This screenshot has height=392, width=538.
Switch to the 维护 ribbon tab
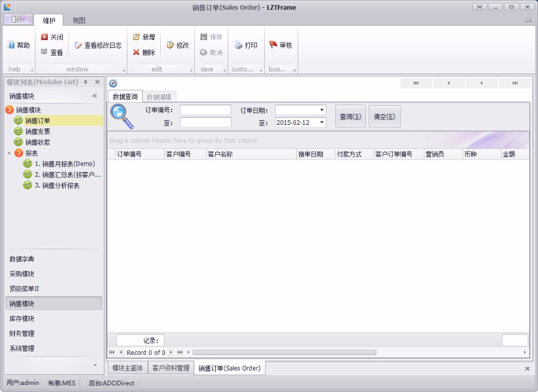49,20
